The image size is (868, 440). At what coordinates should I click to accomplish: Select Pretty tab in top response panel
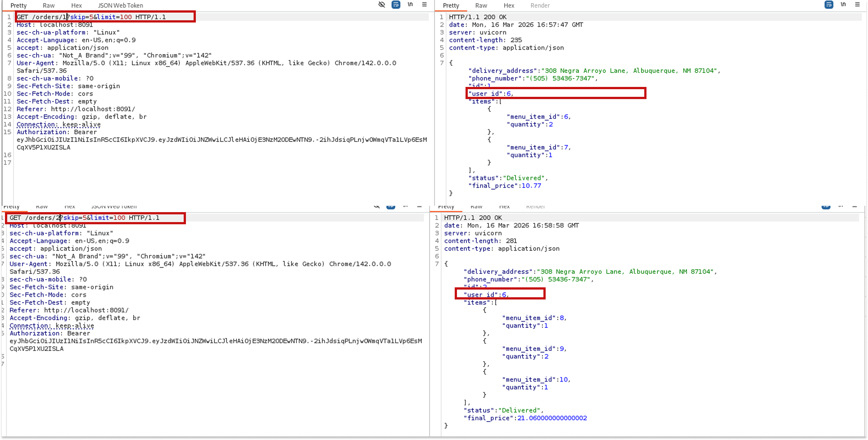point(451,5)
